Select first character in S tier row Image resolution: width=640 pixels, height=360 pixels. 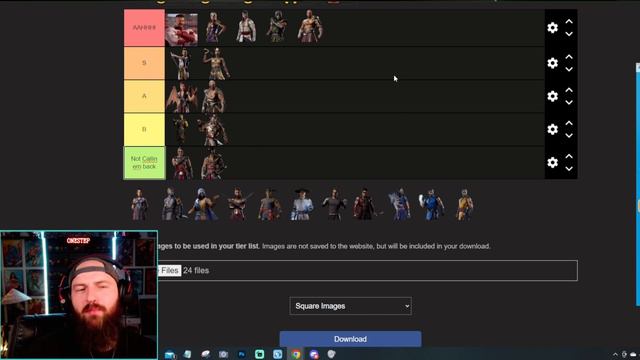coord(180,63)
